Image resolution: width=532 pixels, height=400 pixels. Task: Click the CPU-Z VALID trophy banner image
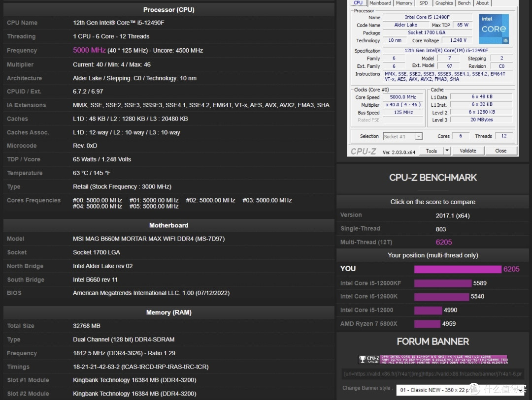tap(432, 360)
